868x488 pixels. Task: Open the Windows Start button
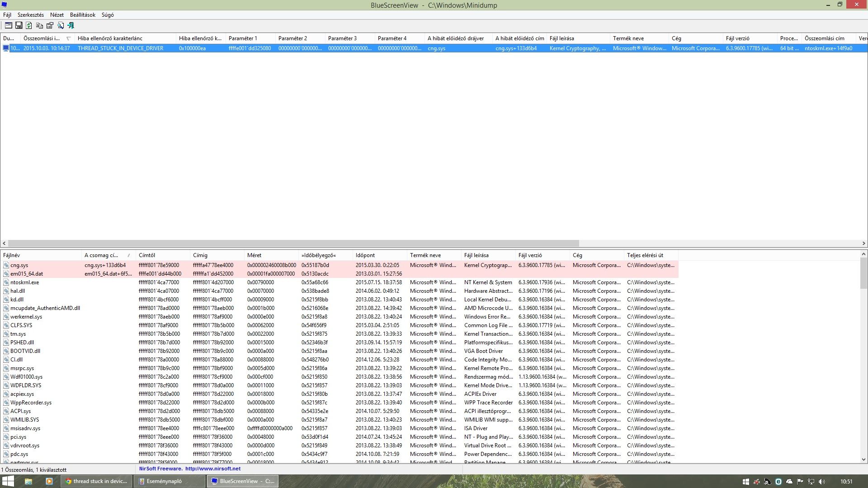[x=8, y=481]
